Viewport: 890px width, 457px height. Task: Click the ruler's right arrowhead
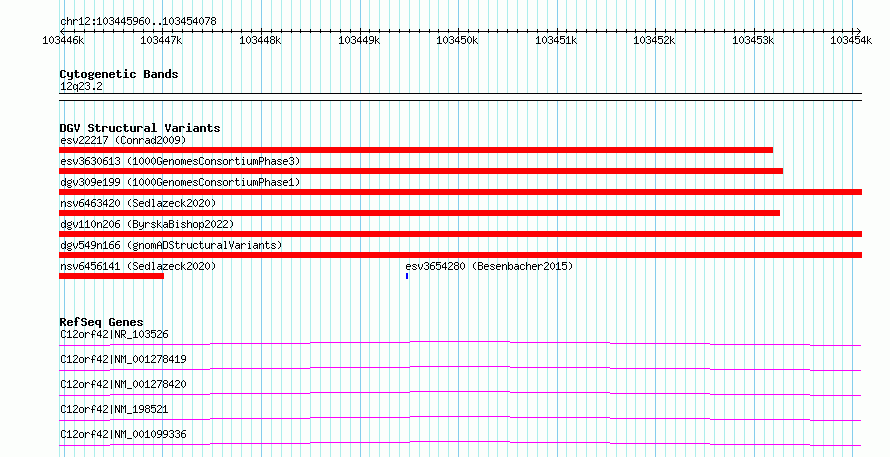coord(859,31)
